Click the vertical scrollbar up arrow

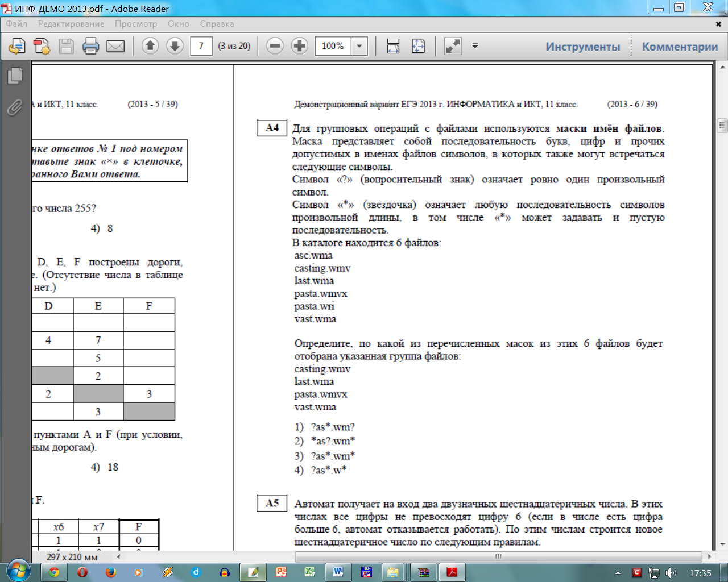click(722, 66)
